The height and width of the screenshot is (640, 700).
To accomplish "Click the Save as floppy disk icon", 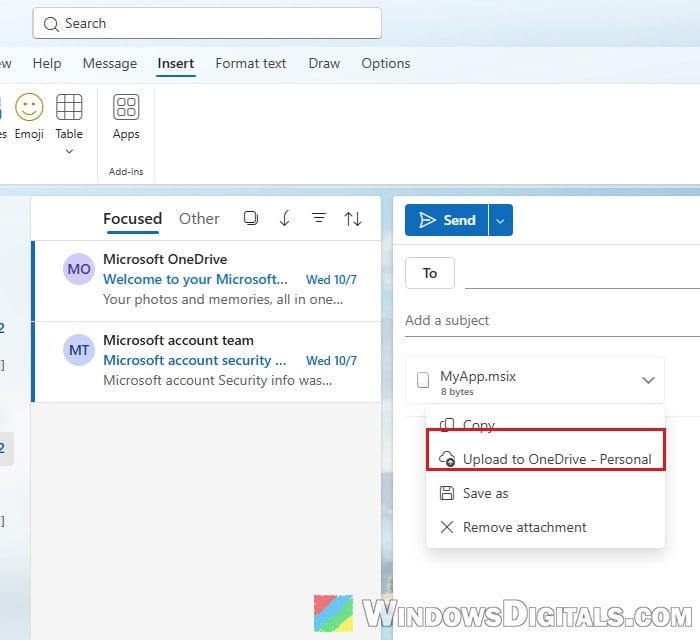I will click(447, 493).
